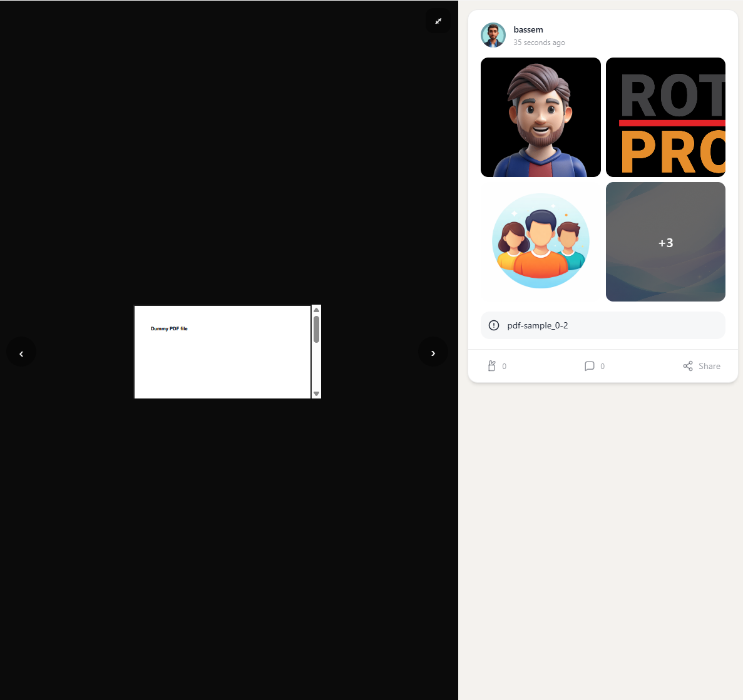Click the bassem username link
The width and height of the screenshot is (743, 700).
click(528, 29)
